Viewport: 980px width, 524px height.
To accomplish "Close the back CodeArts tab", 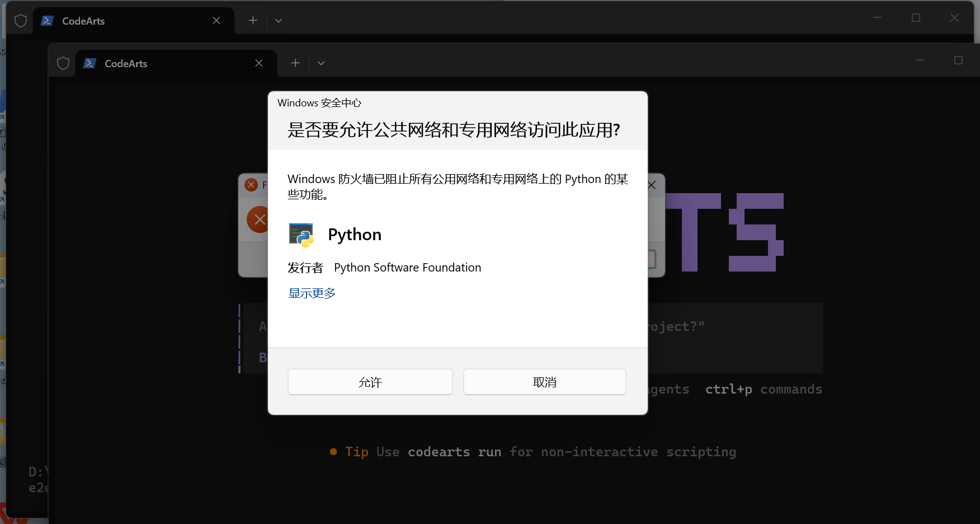I will coord(216,21).
